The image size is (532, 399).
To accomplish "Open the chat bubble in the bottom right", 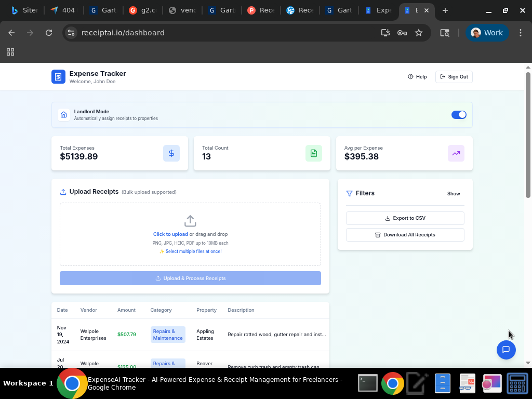I will [506, 350].
